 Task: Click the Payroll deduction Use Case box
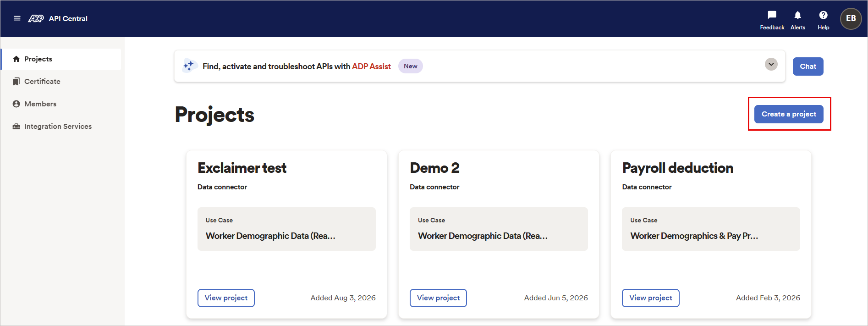pyautogui.click(x=710, y=229)
